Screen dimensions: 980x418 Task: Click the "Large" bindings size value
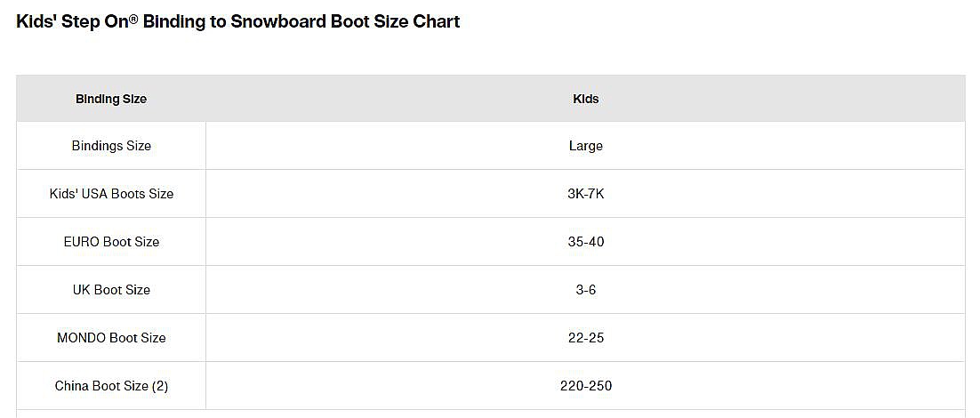(585, 146)
